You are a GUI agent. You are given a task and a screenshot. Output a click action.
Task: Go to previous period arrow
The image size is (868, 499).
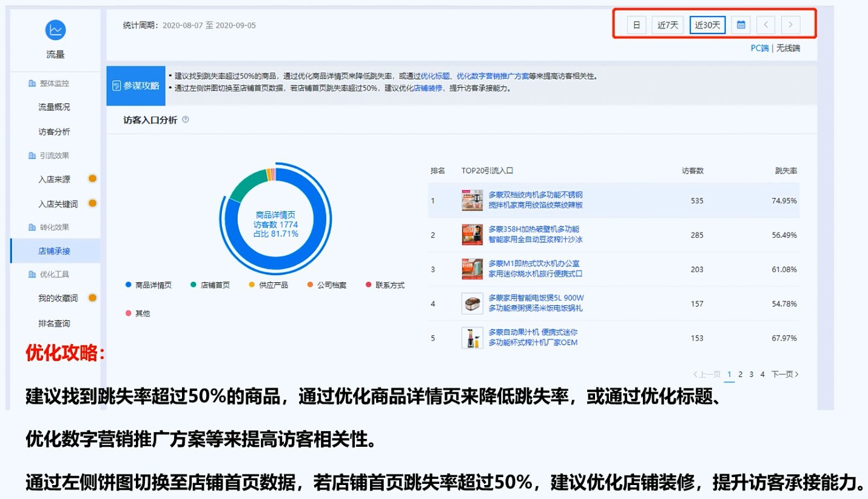[x=766, y=25]
